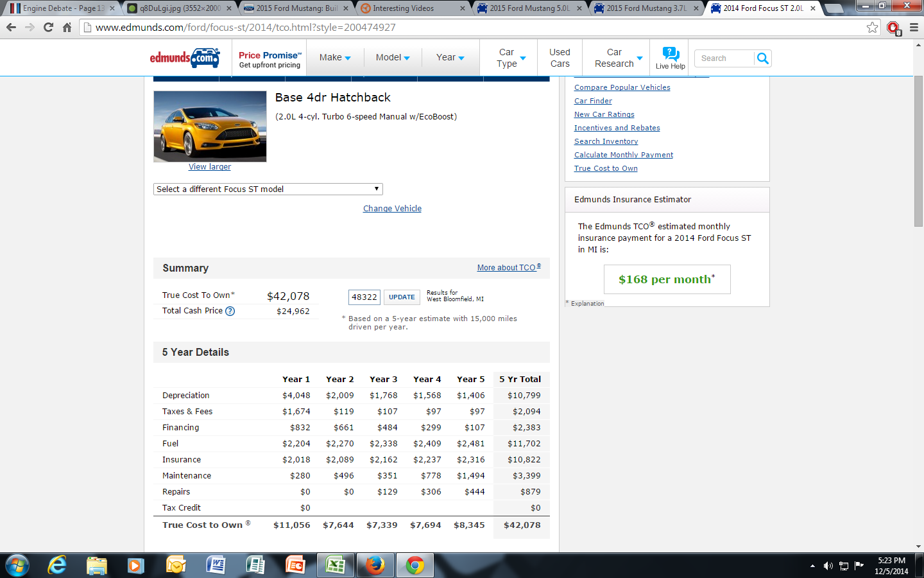924x578 pixels.
Task: Click the network tray icon
Action: tap(843, 566)
